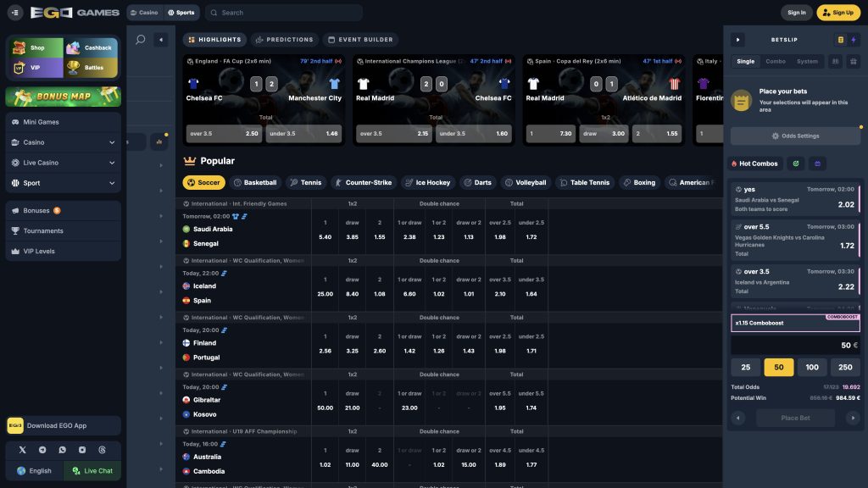The width and height of the screenshot is (868, 488).
Task: Select the Darts sport filter
Action: [478, 183]
